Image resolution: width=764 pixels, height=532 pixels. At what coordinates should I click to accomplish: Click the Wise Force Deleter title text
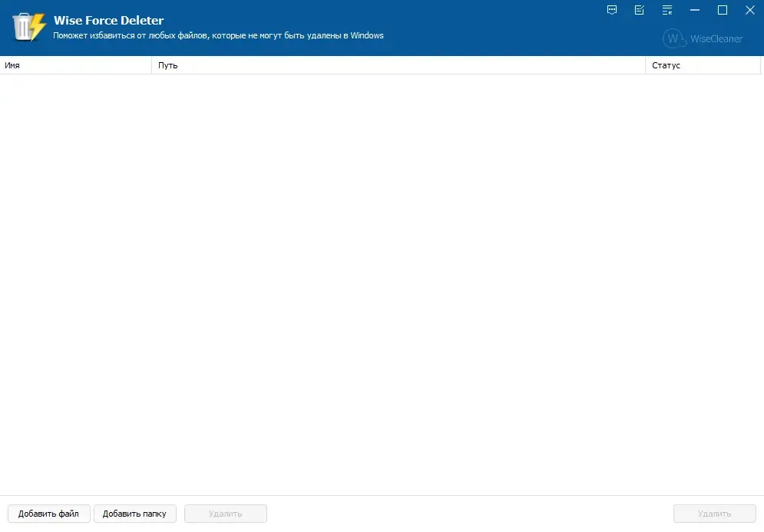pyautogui.click(x=109, y=21)
